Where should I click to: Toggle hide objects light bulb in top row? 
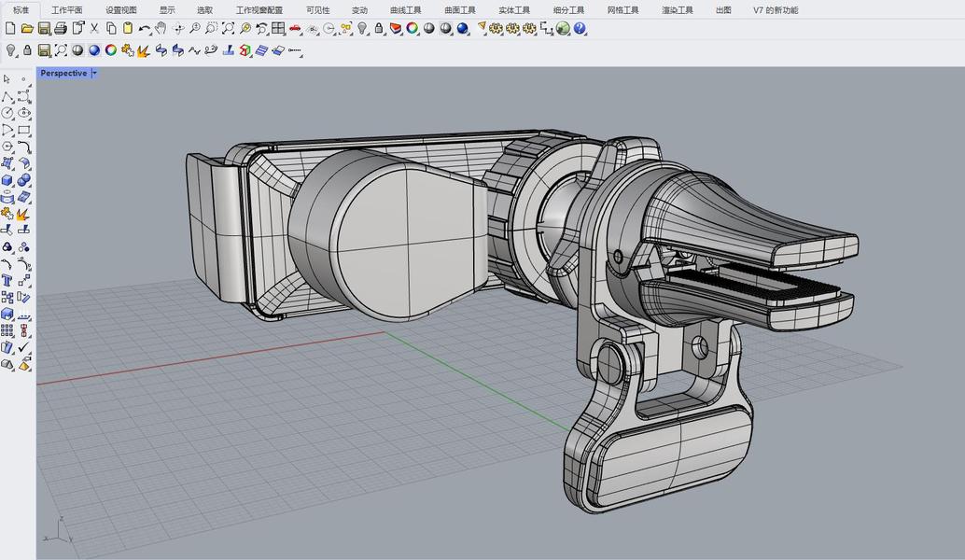pyautogui.click(x=362, y=29)
